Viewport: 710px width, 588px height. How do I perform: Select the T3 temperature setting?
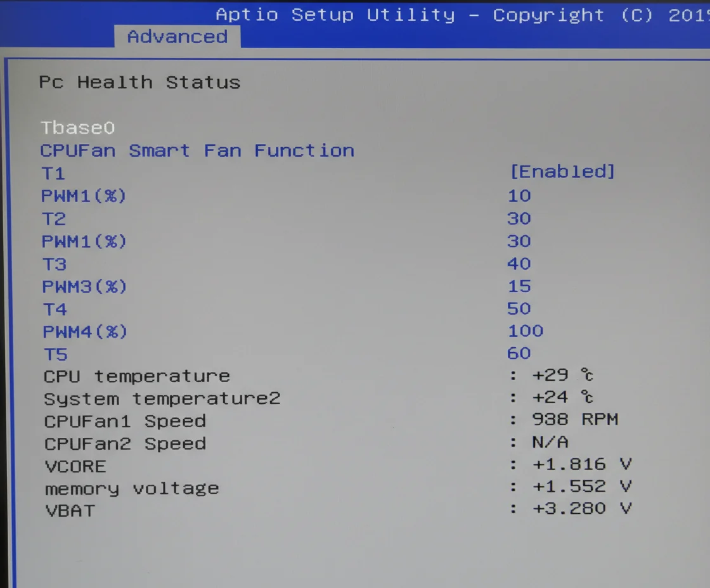55,264
